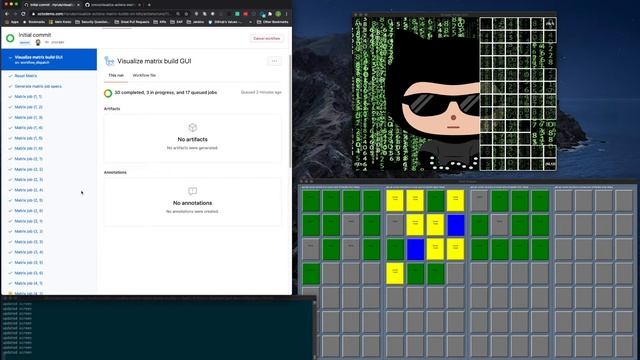Click the No artifacts box icon

coord(192,127)
